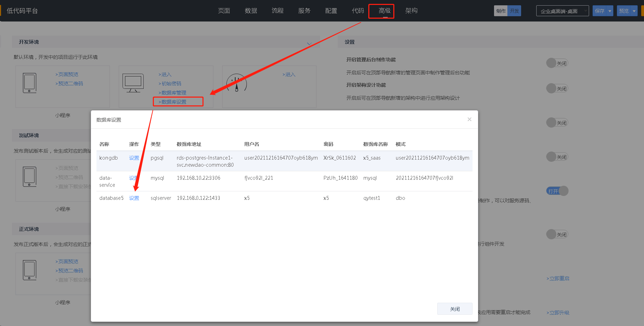The height and width of the screenshot is (326, 644).
Task: Open the 代码 tab
Action: (x=358, y=11)
